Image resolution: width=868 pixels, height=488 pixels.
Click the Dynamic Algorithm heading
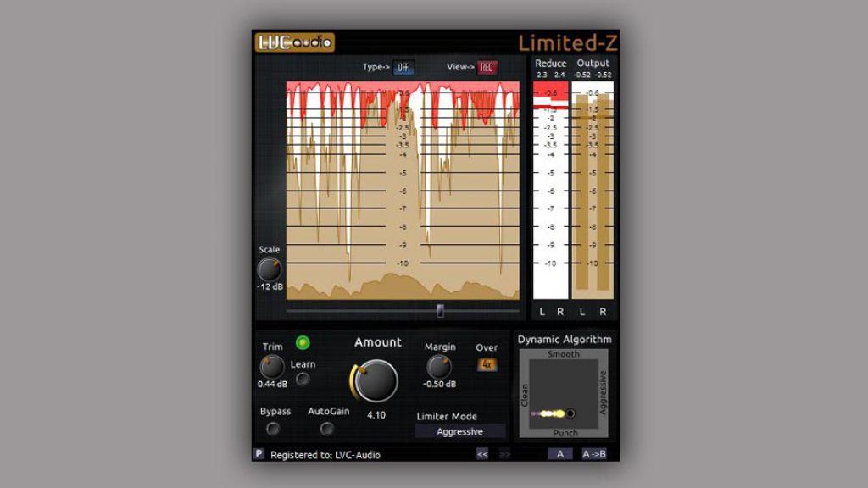[565, 339]
